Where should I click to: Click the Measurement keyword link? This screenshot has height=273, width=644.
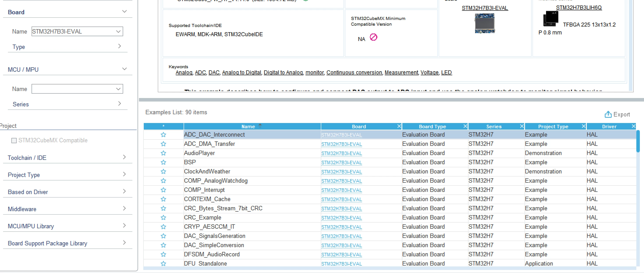point(401,73)
